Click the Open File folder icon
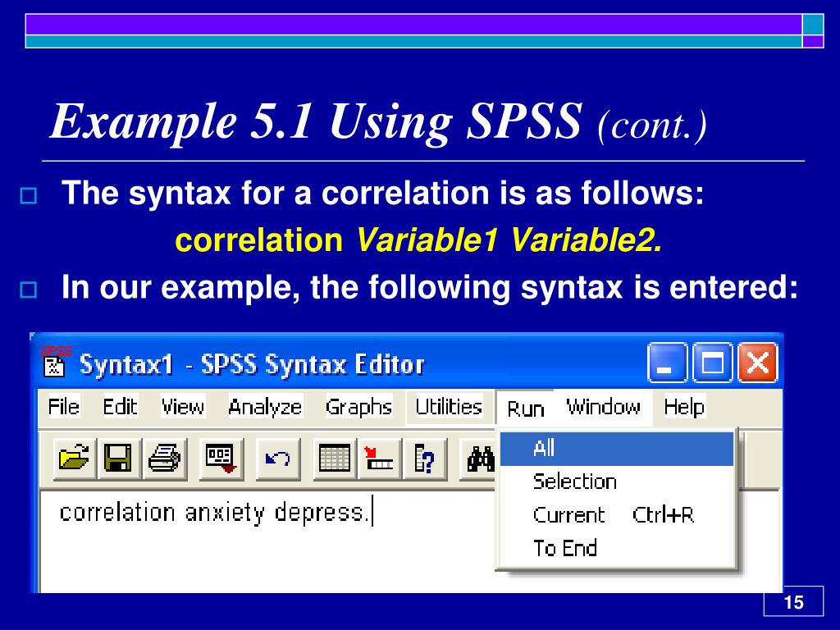The height and width of the screenshot is (630, 840). [75, 459]
